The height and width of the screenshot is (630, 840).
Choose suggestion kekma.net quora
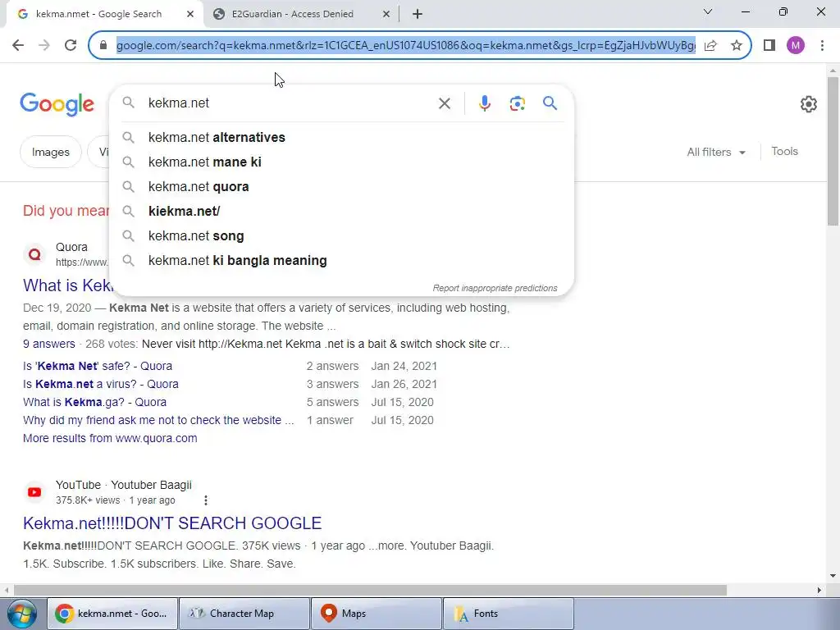pos(342,186)
